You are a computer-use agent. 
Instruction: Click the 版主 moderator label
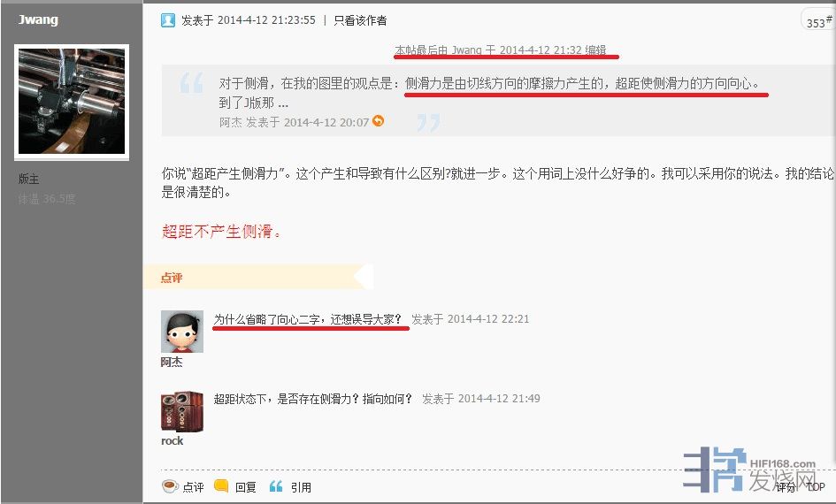coord(28,179)
